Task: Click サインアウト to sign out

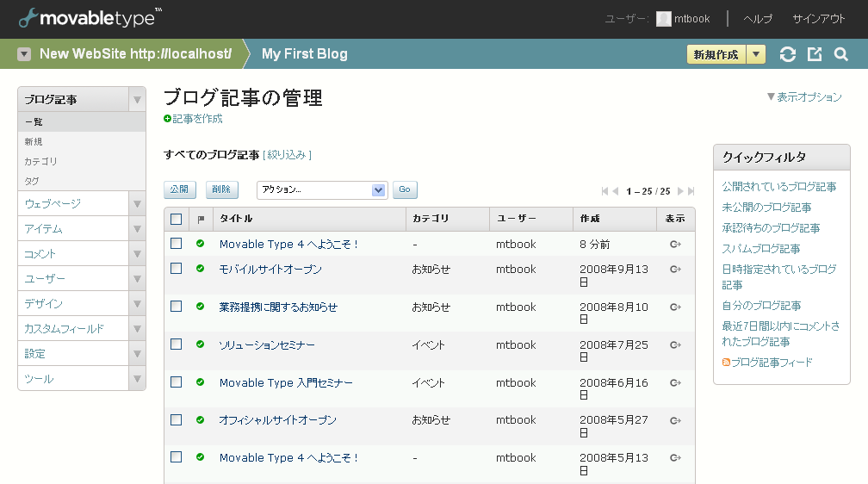Action: tap(819, 19)
